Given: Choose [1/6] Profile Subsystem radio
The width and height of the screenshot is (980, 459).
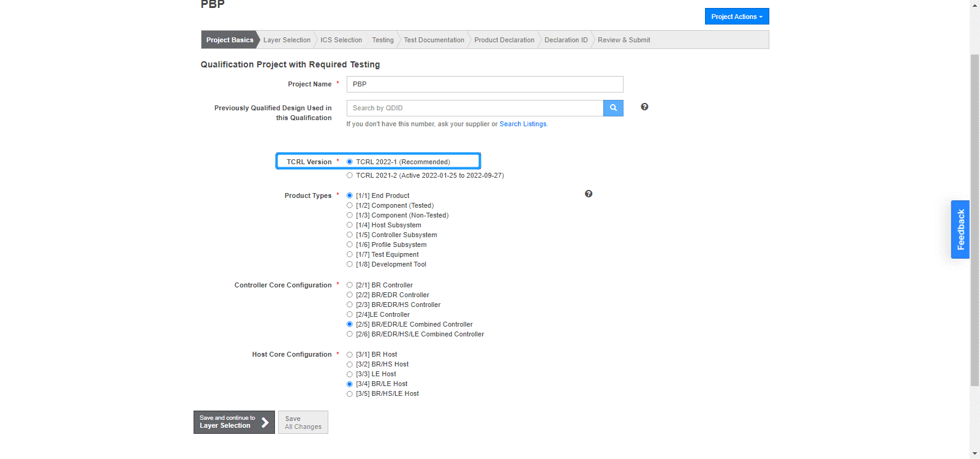Looking at the screenshot, I should 350,245.
